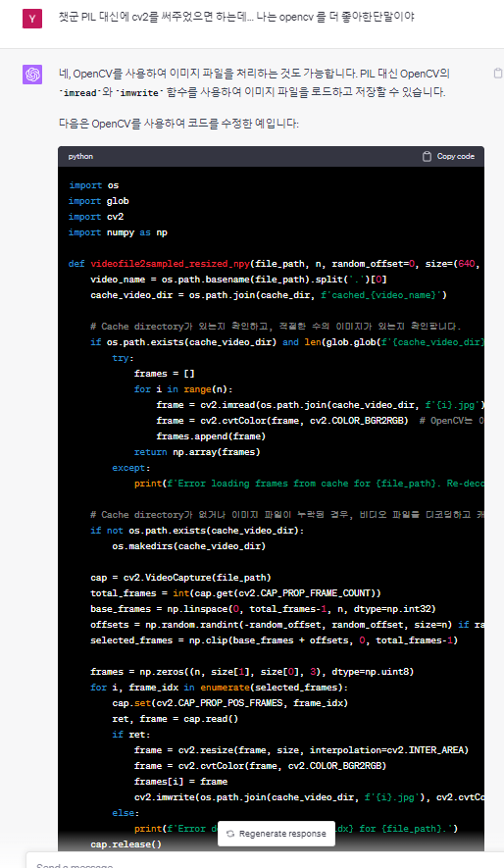Click the line 'for i in range(n):'
This screenshot has height=868, width=504.
[x=183, y=389]
